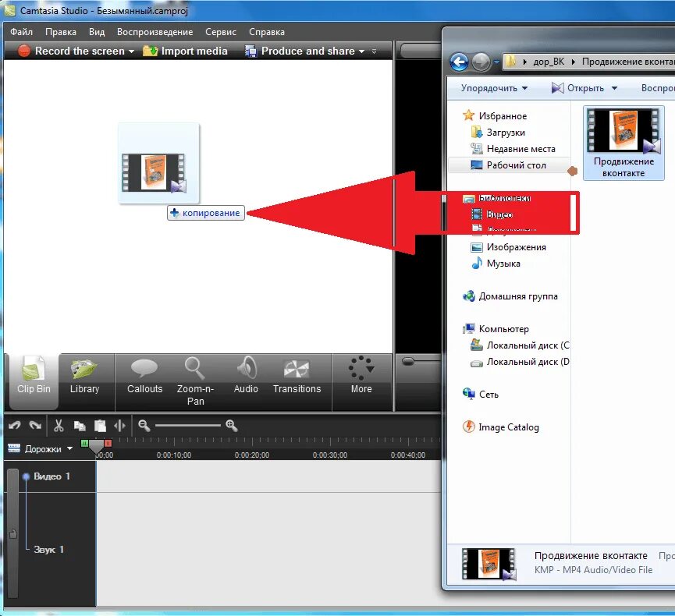Click the toolbar options chevron after Produce and share
This screenshot has height=616, width=675.
(x=374, y=51)
